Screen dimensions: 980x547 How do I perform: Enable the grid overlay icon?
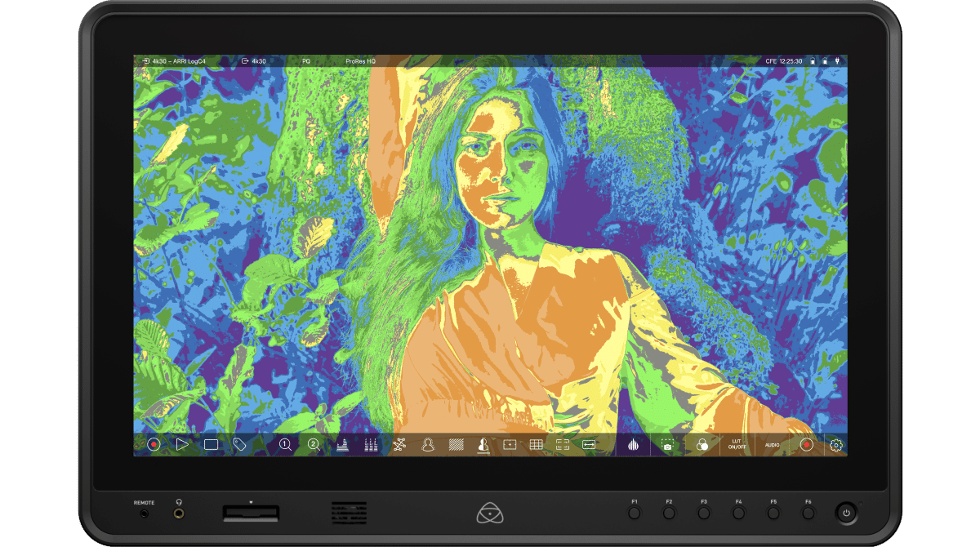pos(536,445)
